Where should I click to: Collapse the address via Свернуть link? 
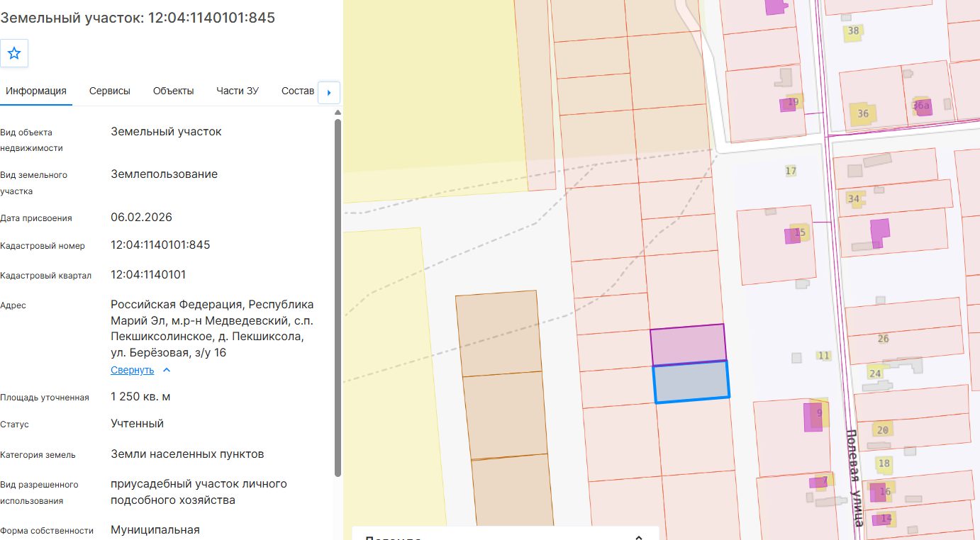tap(132, 370)
